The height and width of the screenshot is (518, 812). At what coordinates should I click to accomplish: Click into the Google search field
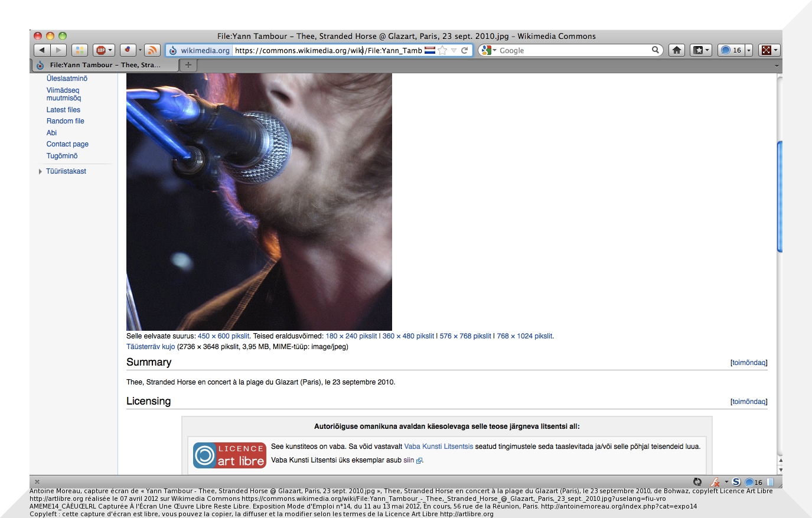tap(574, 50)
